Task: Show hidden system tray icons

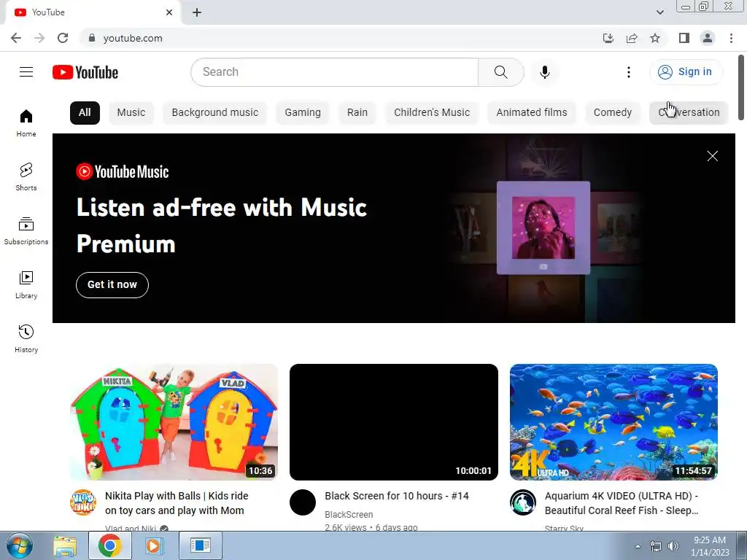Action: 638,546
